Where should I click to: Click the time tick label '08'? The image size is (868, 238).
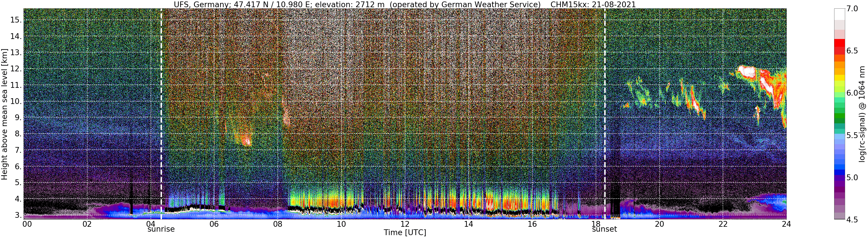(x=278, y=224)
